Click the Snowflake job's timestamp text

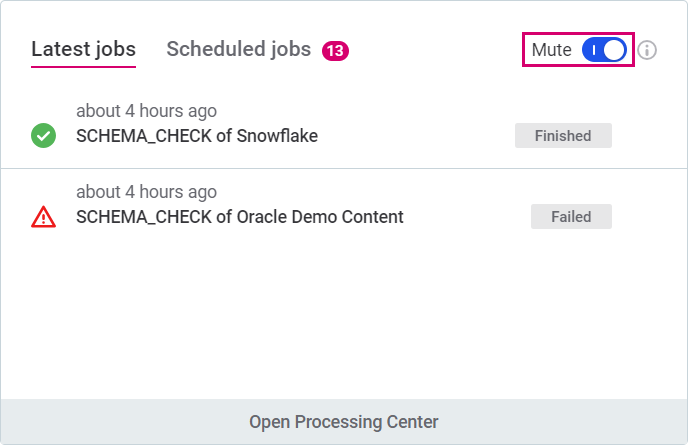tap(146, 111)
